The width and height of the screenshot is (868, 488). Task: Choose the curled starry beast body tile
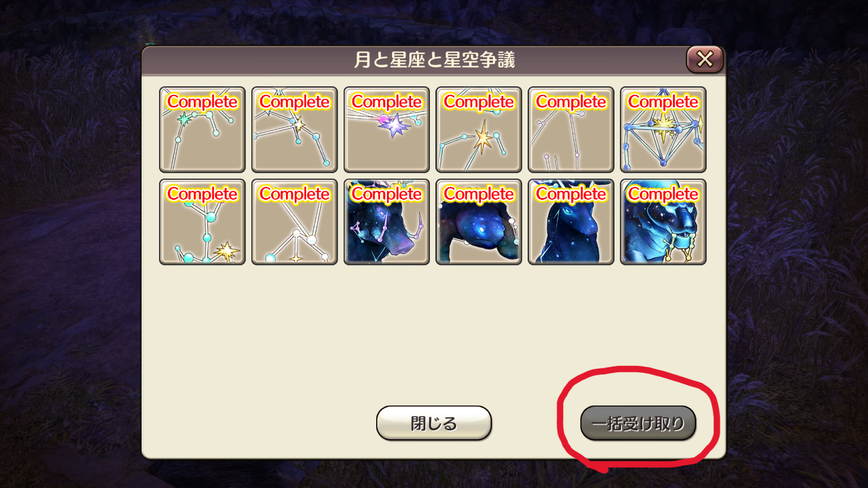[479, 222]
